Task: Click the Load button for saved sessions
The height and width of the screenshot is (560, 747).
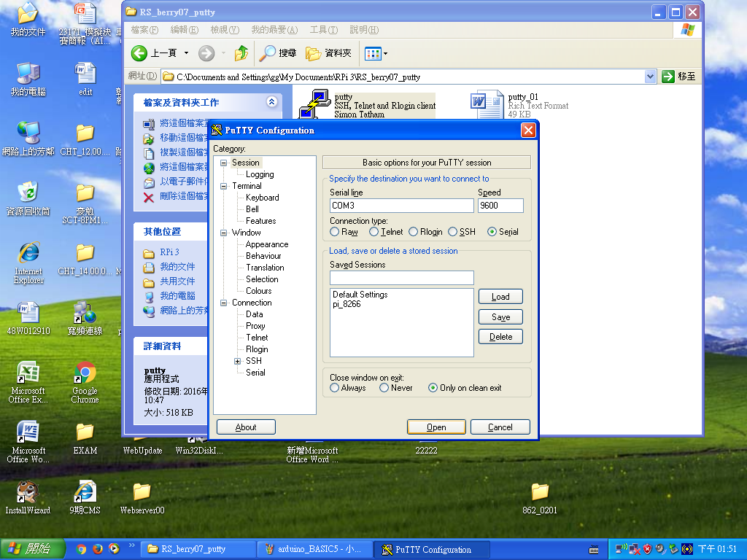Action: click(x=500, y=297)
